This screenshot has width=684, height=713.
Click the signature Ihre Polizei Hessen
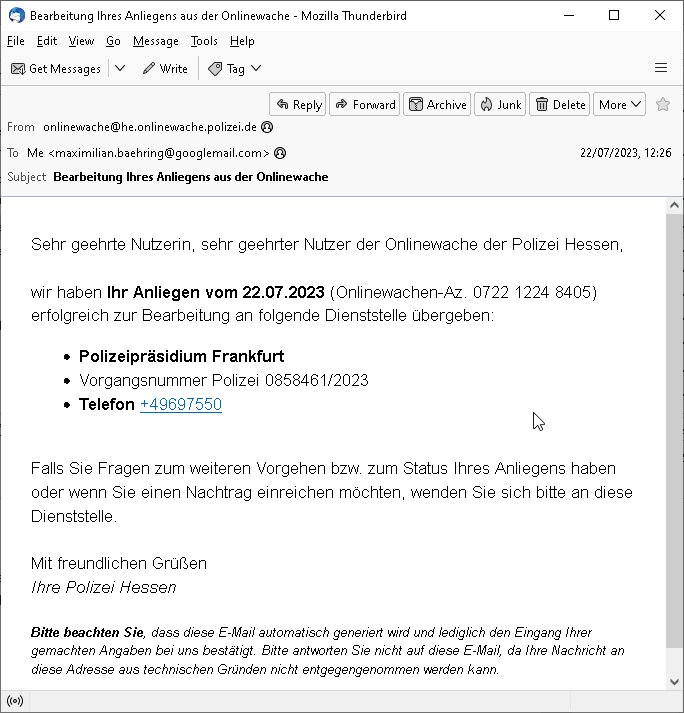(104, 587)
